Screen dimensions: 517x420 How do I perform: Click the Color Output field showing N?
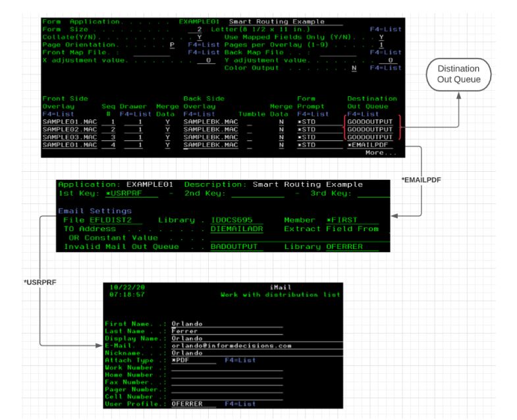[x=354, y=68]
